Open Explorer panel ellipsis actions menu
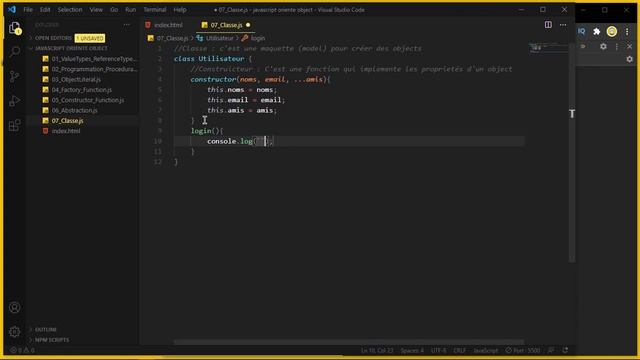 [x=127, y=25]
